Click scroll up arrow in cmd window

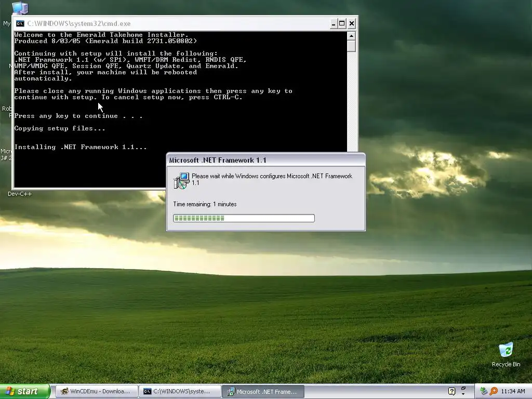pos(351,36)
